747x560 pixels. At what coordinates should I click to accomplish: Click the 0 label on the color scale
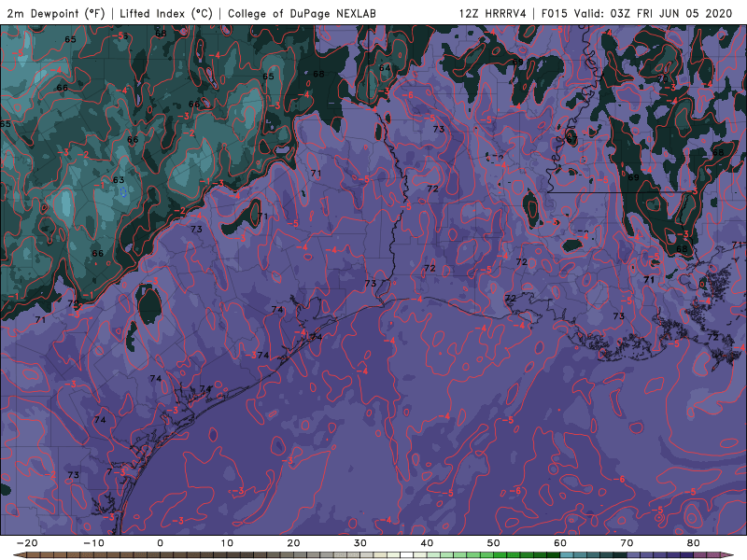pos(160,543)
